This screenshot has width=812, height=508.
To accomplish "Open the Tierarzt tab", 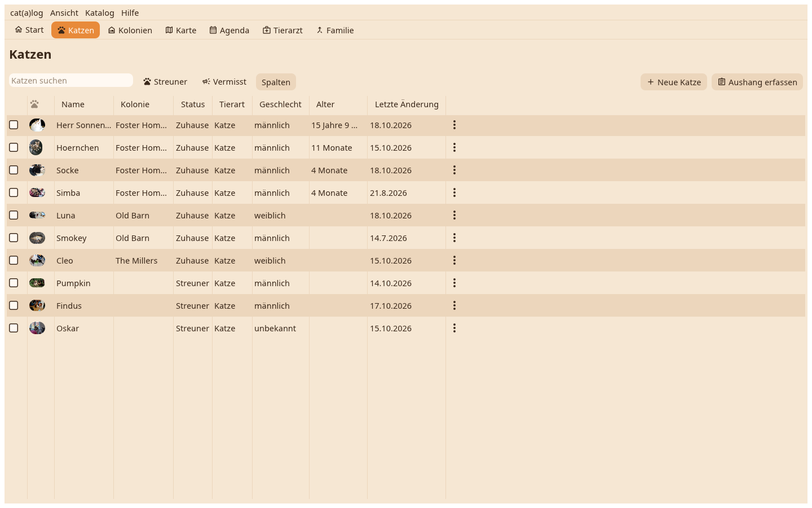I will [x=283, y=30].
